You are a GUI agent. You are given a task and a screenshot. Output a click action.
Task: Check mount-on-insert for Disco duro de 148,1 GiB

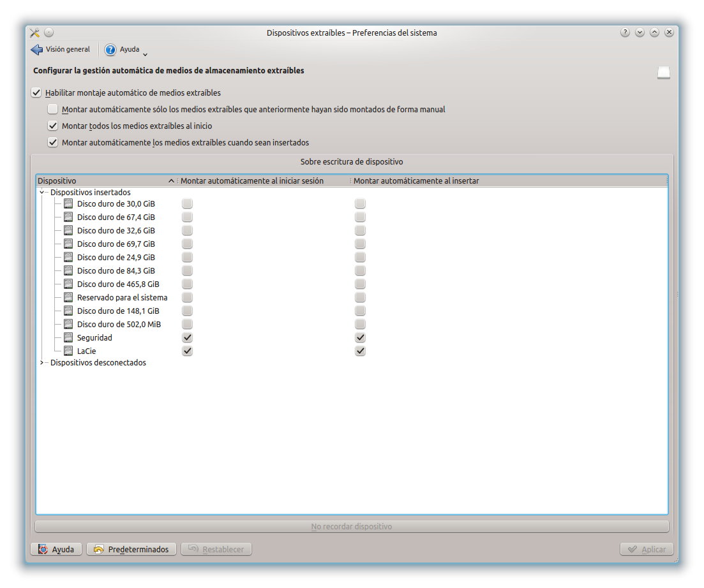(x=360, y=311)
